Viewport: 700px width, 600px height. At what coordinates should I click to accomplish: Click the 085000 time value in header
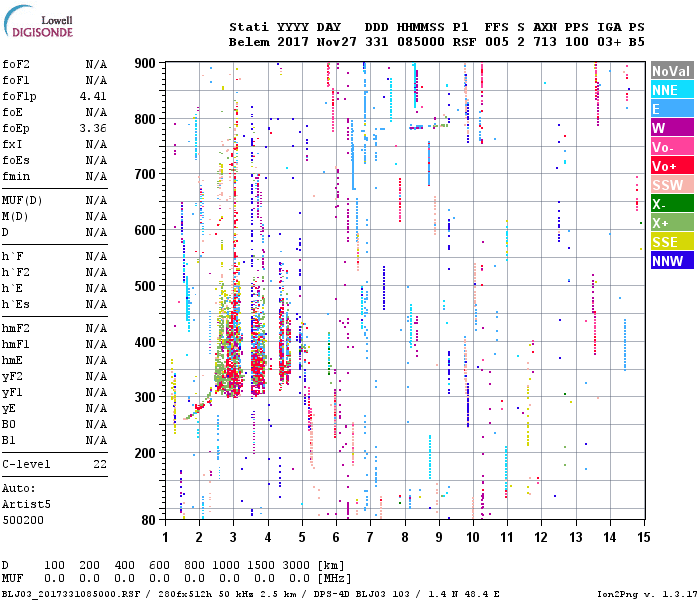click(x=421, y=42)
